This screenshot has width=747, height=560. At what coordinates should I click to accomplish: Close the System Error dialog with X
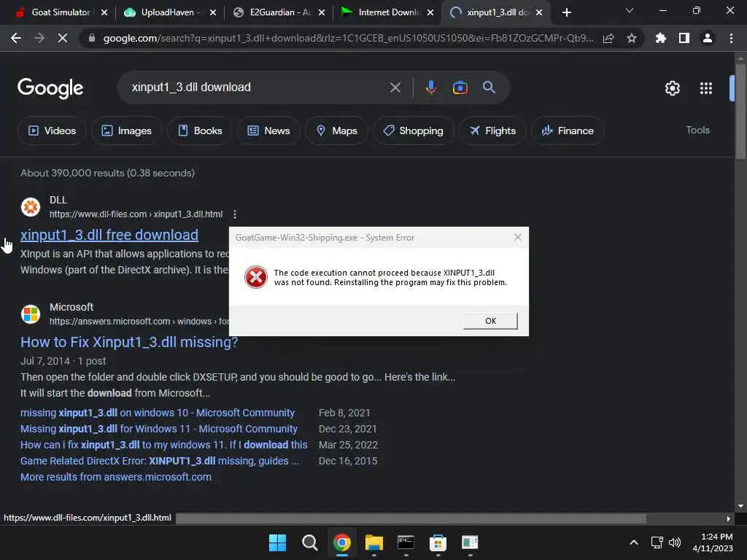(518, 237)
